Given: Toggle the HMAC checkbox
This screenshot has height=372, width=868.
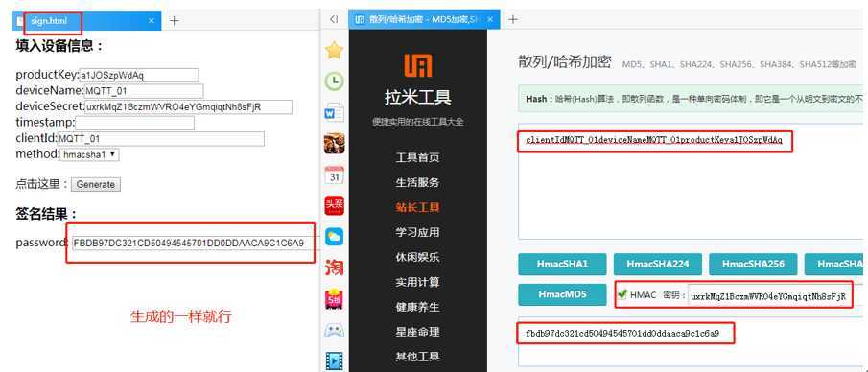Looking at the screenshot, I should pos(622,295).
